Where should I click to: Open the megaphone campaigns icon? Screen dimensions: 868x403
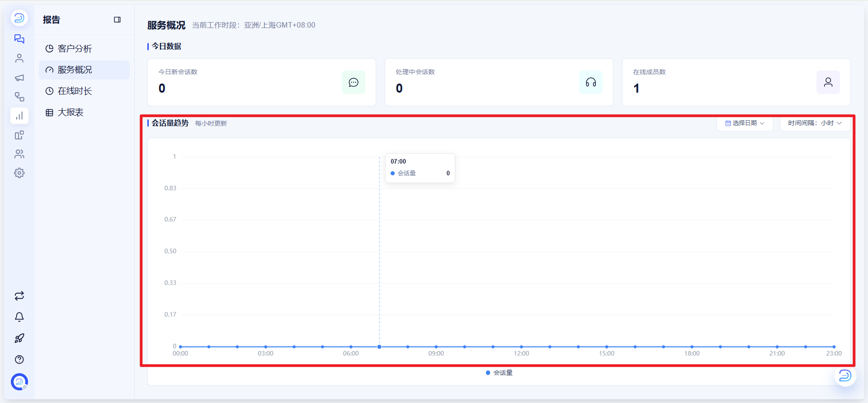[19, 78]
